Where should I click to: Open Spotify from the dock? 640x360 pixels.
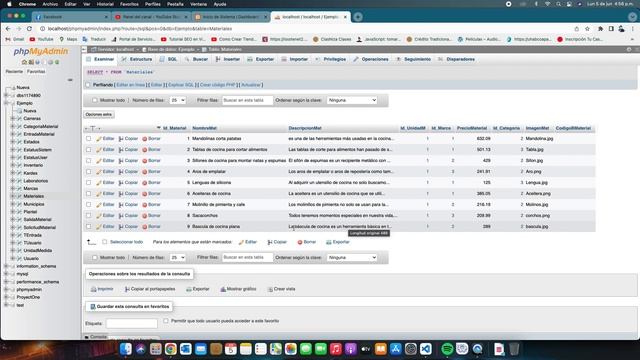(x=447, y=349)
